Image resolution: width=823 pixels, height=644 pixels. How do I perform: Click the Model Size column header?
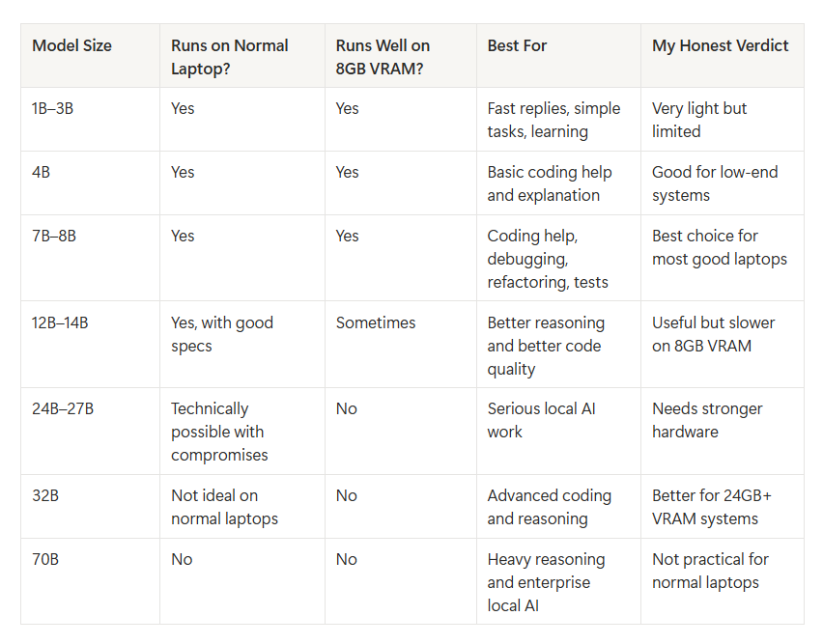pos(71,45)
